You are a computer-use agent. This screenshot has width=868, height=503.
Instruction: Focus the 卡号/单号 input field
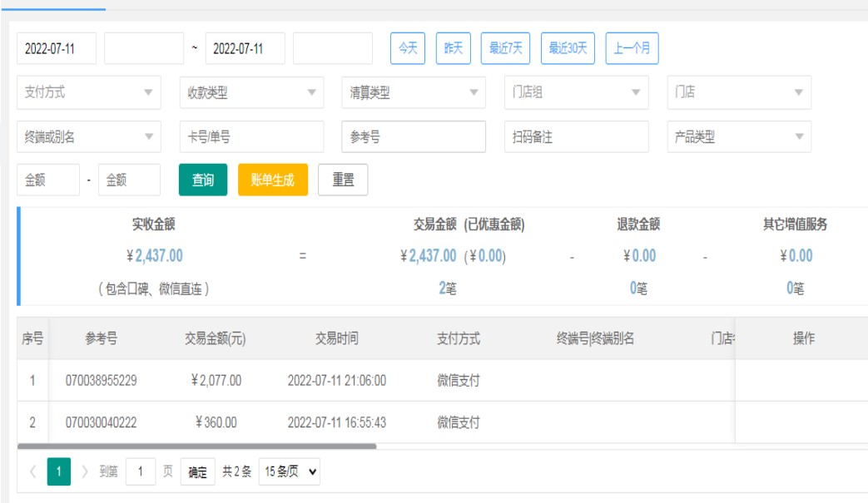251,137
